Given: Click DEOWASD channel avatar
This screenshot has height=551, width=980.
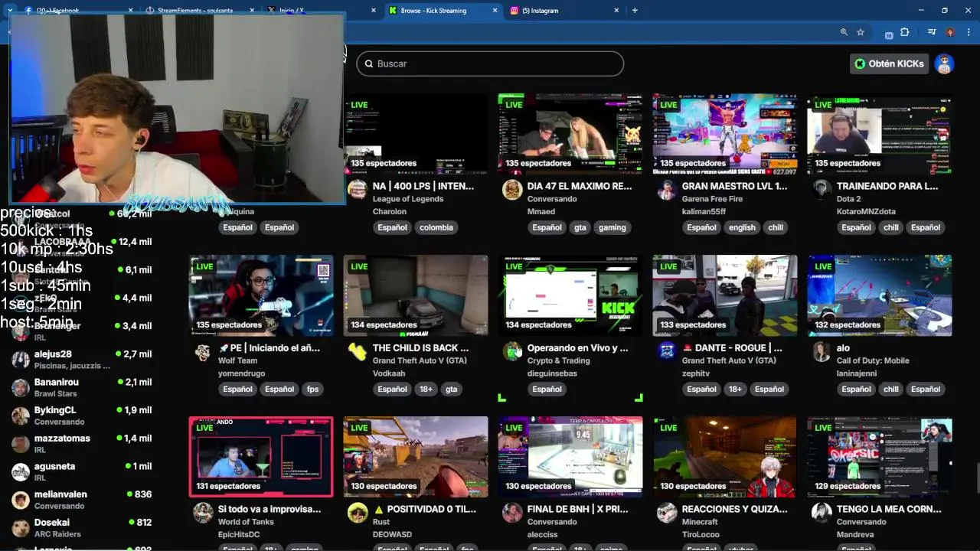Looking at the screenshot, I should point(358,513).
